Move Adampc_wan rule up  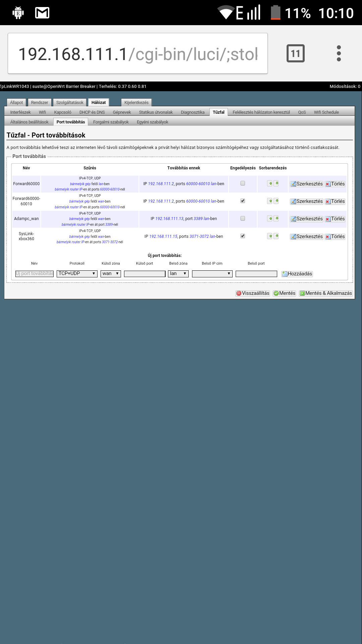click(x=270, y=218)
